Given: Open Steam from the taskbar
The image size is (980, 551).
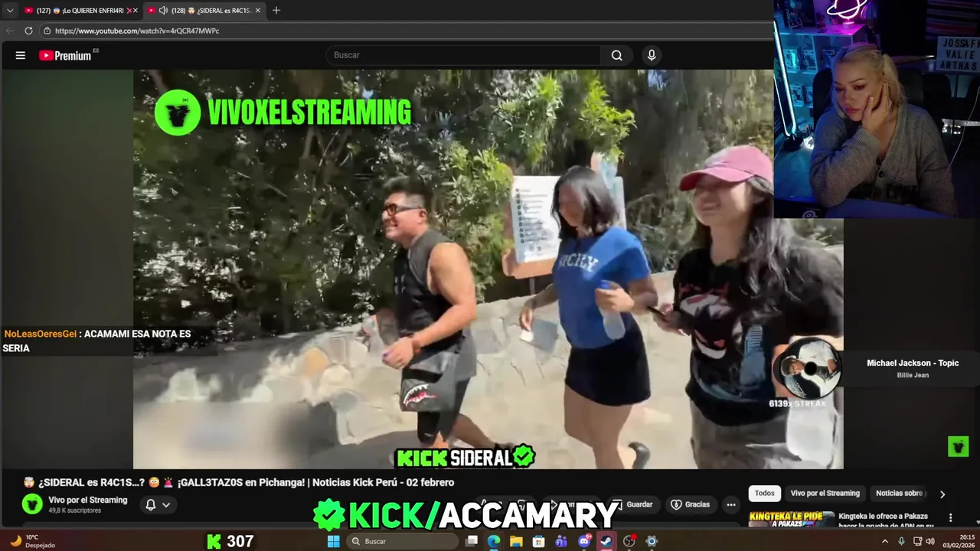Looking at the screenshot, I should pos(606,541).
